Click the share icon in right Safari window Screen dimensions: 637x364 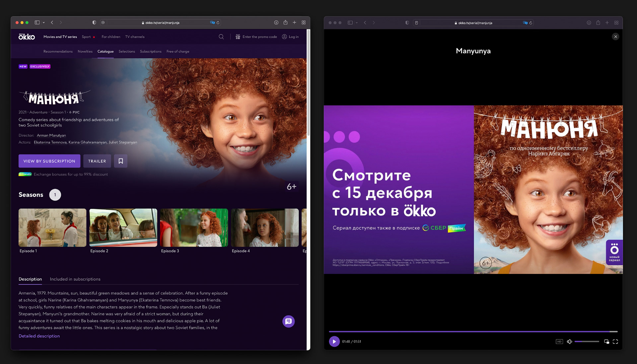pyautogui.click(x=598, y=23)
